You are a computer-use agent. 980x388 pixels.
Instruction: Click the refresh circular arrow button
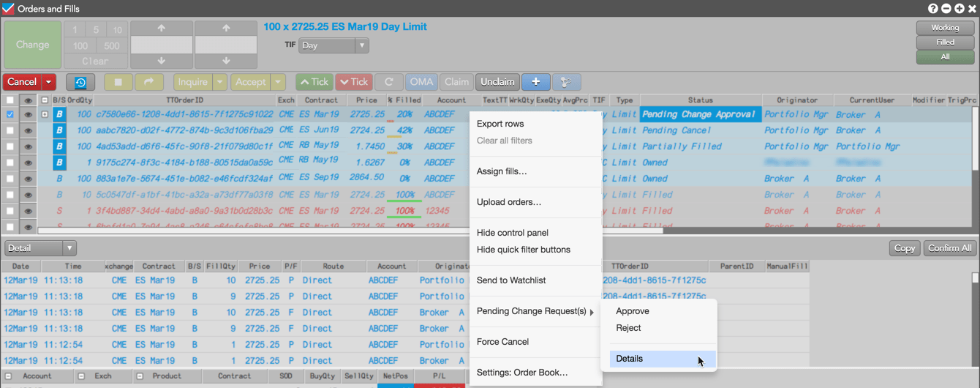click(388, 82)
